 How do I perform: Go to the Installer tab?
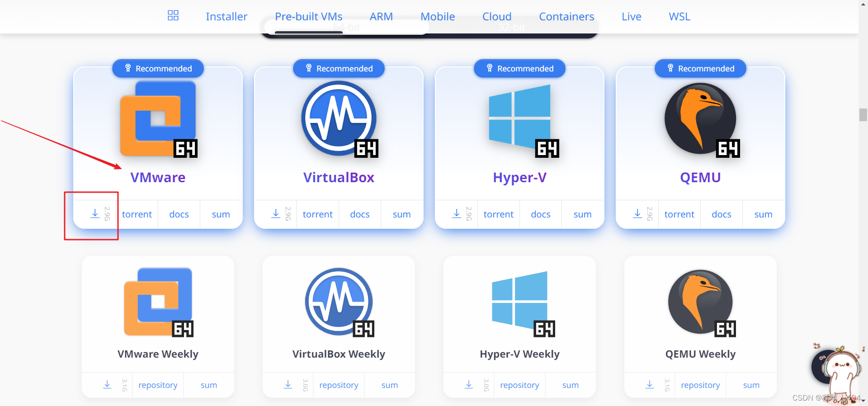[x=226, y=17]
